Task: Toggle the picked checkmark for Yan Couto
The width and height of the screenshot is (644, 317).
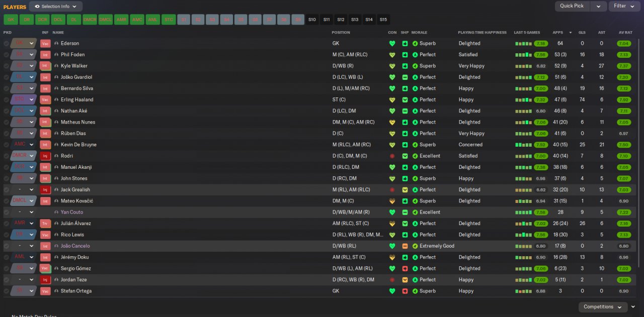Action: click(x=6, y=212)
